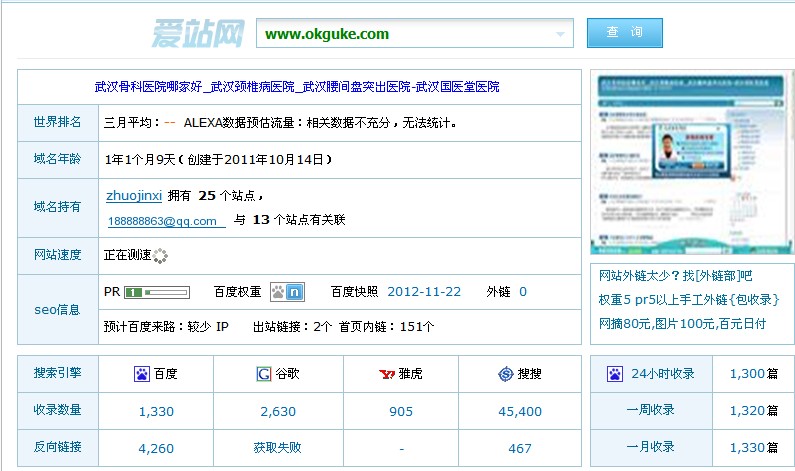
Task: Open Baidu snapshot date 2012-11-22
Action: click(424, 292)
